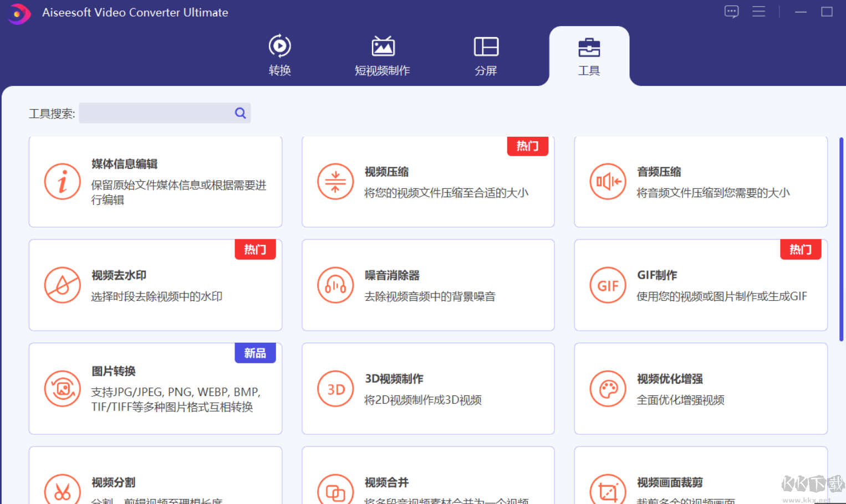Open the GIF制作 GIF maker tool
846x504 pixels.
(x=701, y=285)
